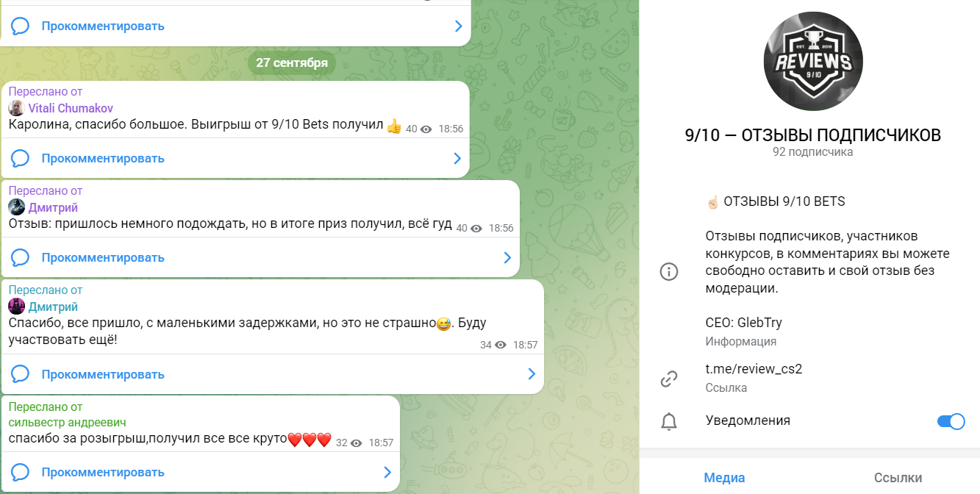Toggle the Уведомления notifications switch

(x=951, y=421)
